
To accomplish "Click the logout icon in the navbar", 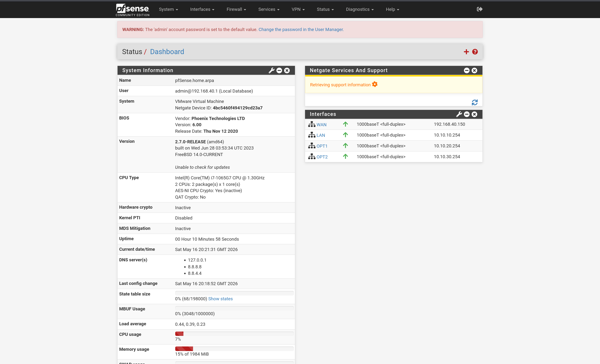I will click(x=480, y=9).
